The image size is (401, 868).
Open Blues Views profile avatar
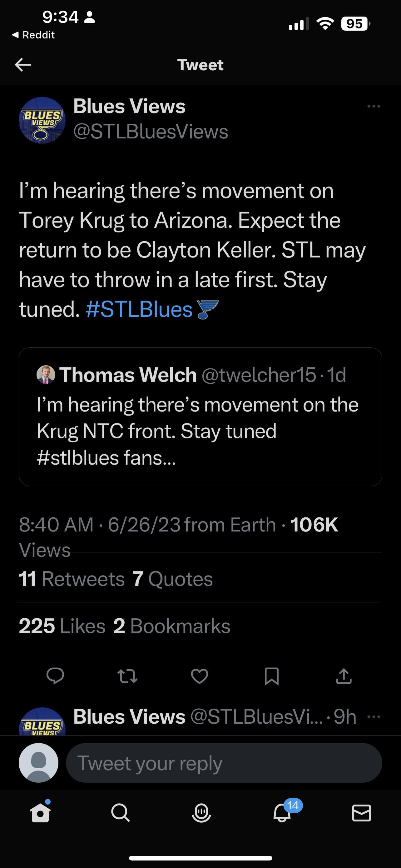coord(42,120)
